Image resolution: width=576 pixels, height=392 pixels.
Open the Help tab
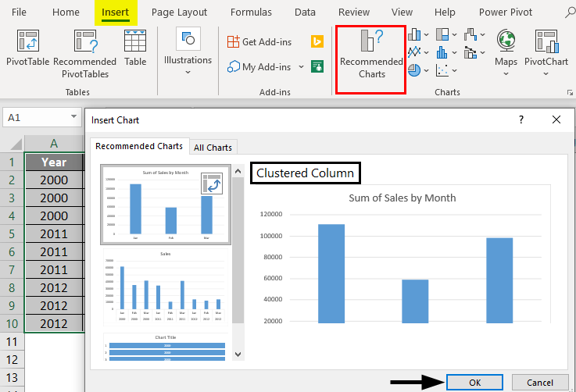coord(445,12)
